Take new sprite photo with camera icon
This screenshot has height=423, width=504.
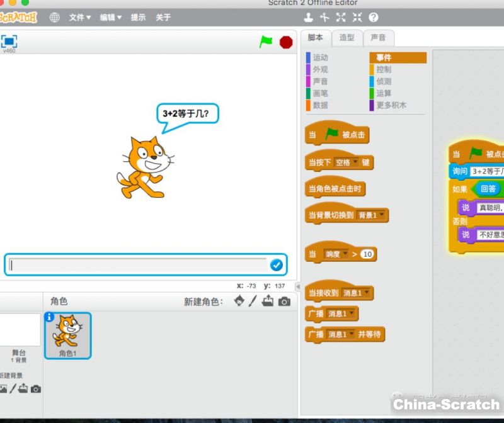[x=285, y=302]
